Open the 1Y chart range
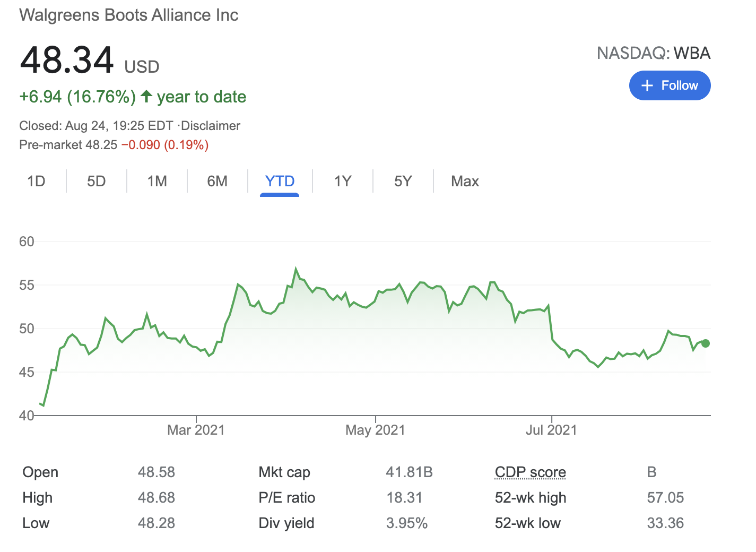 [x=343, y=182]
